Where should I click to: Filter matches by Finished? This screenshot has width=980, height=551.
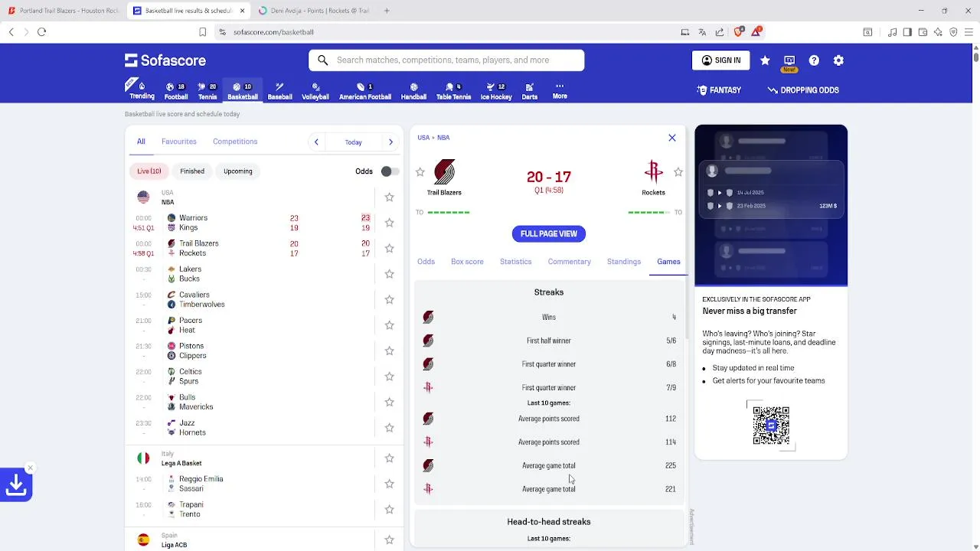(192, 171)
